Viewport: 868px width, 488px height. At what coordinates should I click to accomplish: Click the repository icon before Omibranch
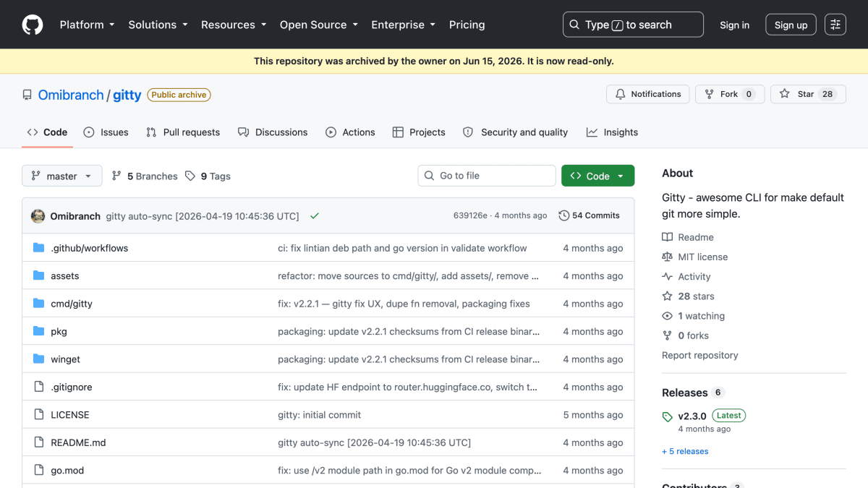point(27,95)
